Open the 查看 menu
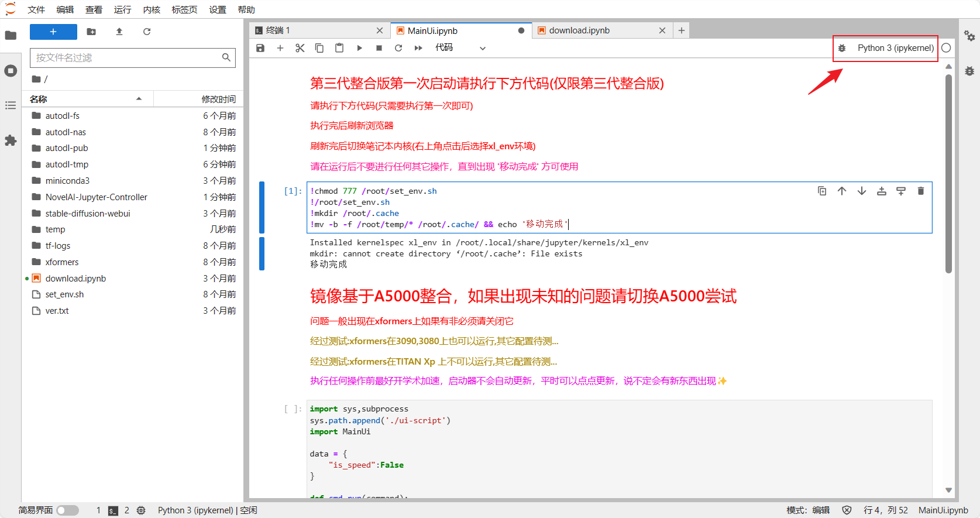 pyautogui.click(x=94, y=9)
